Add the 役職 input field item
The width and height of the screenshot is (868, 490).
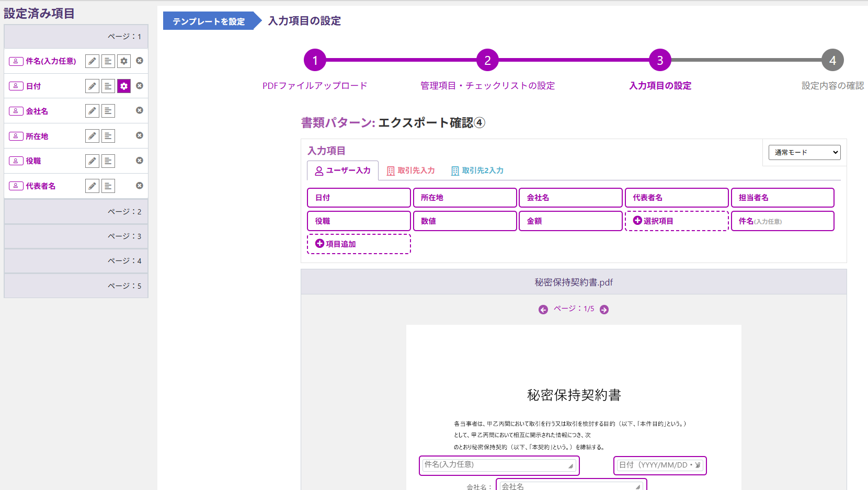359,221
